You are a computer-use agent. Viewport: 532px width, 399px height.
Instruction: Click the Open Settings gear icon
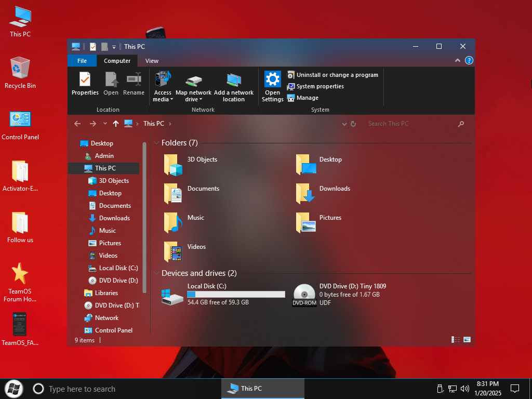click(272, 79)
